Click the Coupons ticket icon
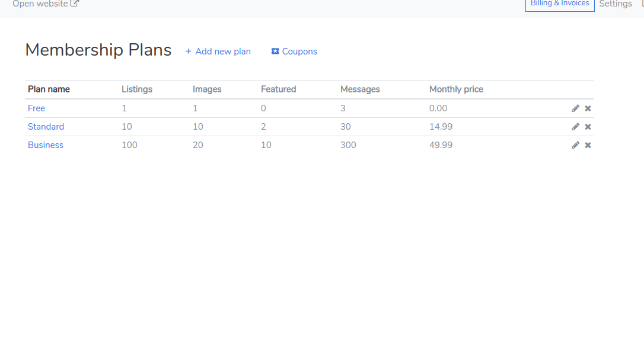The height and width of the screenshot is (347, 644). (275, 52)
